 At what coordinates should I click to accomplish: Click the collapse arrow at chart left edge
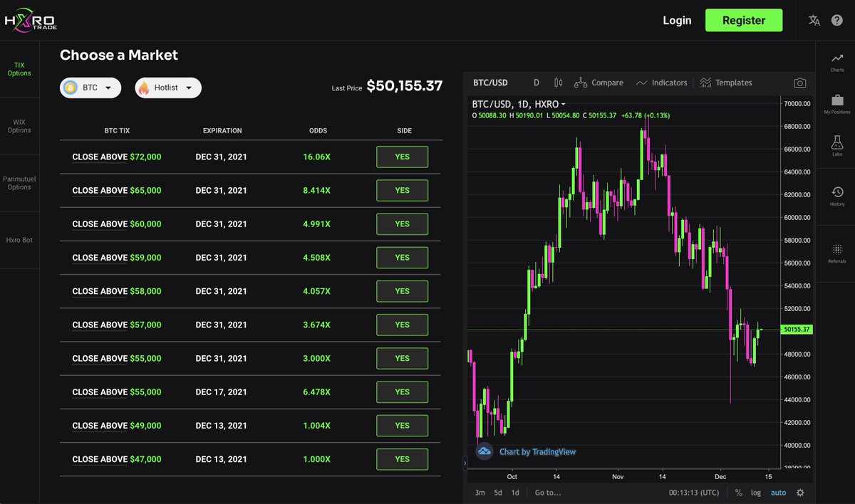coord(465,463)
